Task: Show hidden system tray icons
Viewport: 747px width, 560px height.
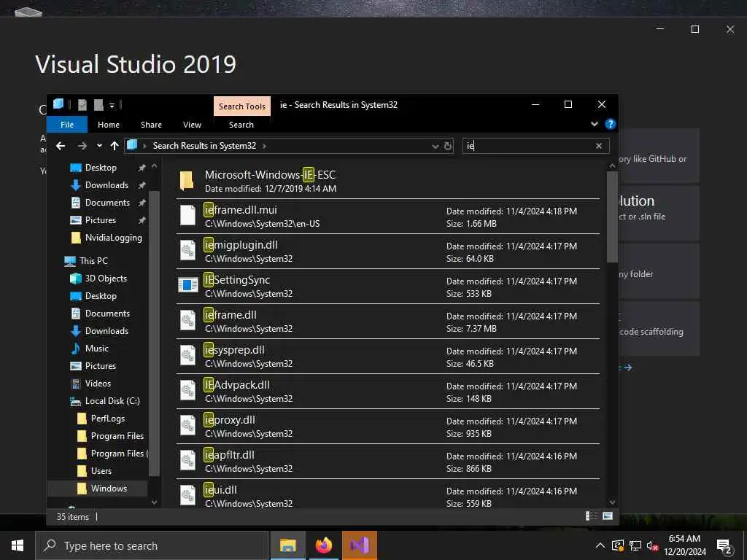Action: tap(600, 545)
